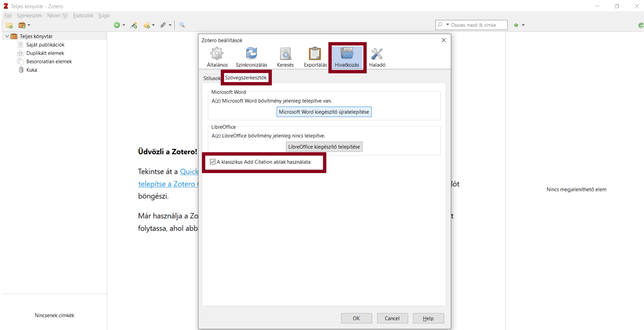
Task: Click the 'Üdvözli a Zotero!' heading
Action: coord(167,152)
